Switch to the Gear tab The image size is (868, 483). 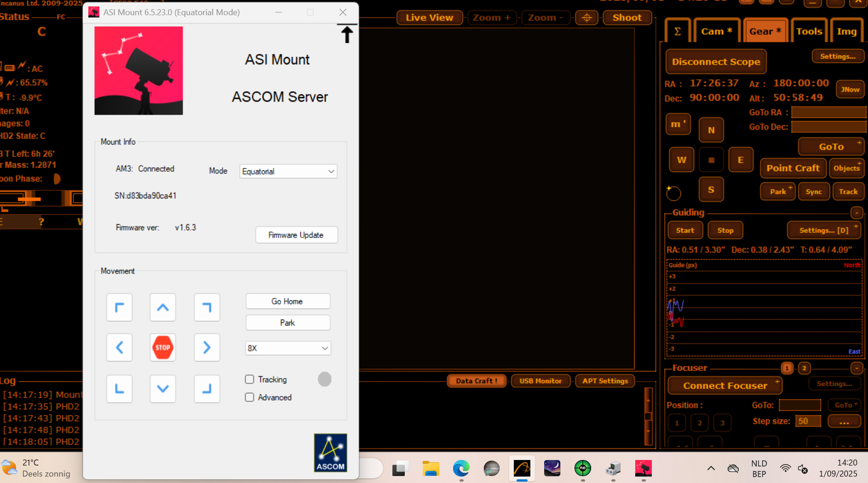coord(765,31)
